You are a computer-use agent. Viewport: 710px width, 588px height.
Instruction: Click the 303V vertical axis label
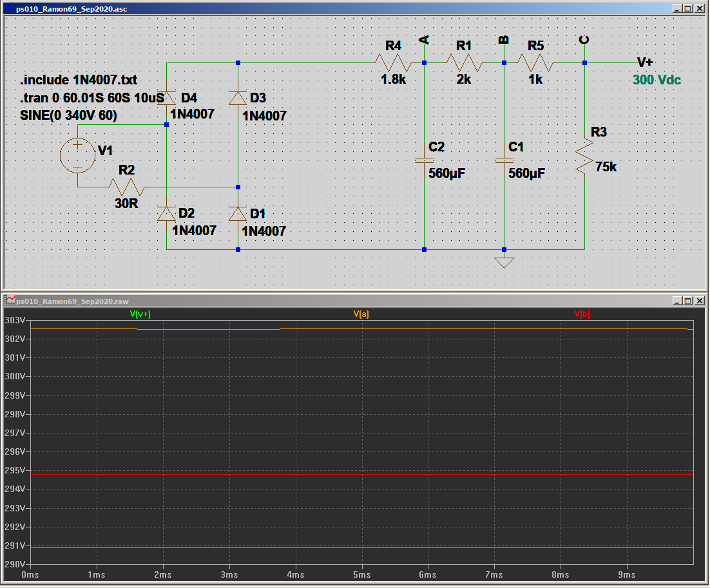tap(15, 320)
